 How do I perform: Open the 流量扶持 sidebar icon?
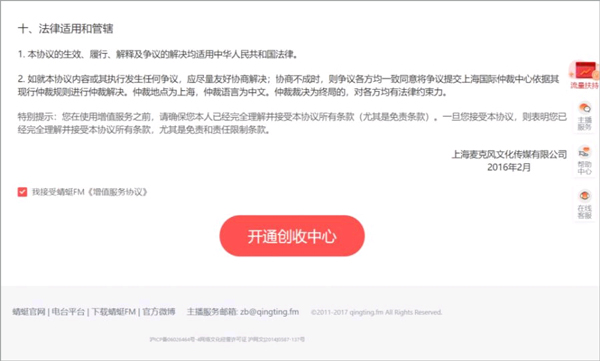click(x=584, y=75)
